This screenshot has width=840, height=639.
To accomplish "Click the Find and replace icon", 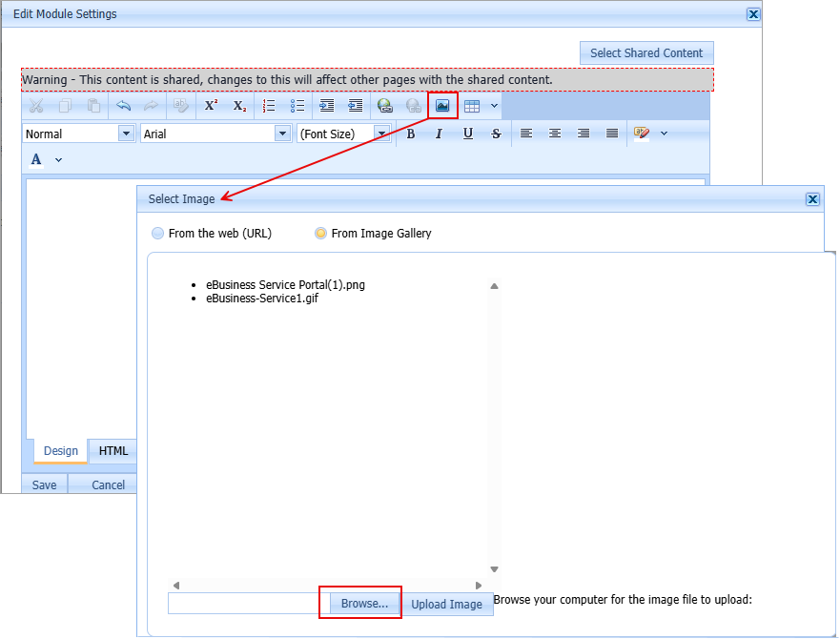I will [181, 106].
